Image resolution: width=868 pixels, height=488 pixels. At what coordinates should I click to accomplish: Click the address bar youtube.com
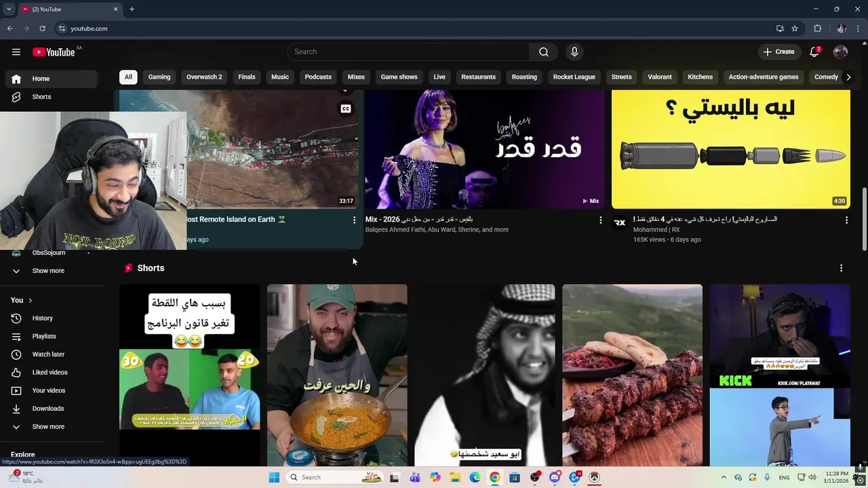tap(89, 28)
